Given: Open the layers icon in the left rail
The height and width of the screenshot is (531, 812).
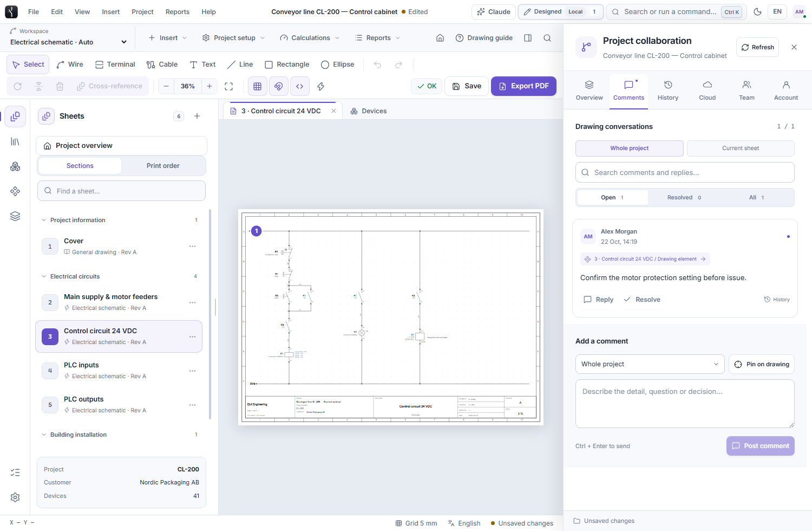Looking at the screenshot, I should (x=15, y=216).
